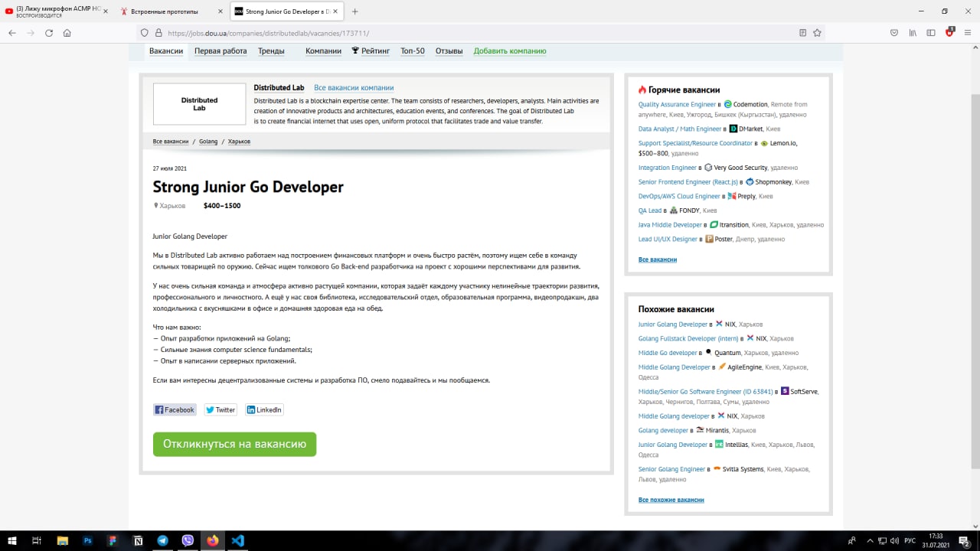980x551 pixels.
Task: Save page to Pocket
Action: [894, 33]
